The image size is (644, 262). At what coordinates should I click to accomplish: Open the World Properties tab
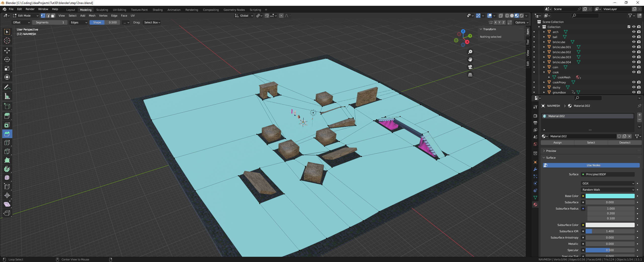tap(535, 144)
